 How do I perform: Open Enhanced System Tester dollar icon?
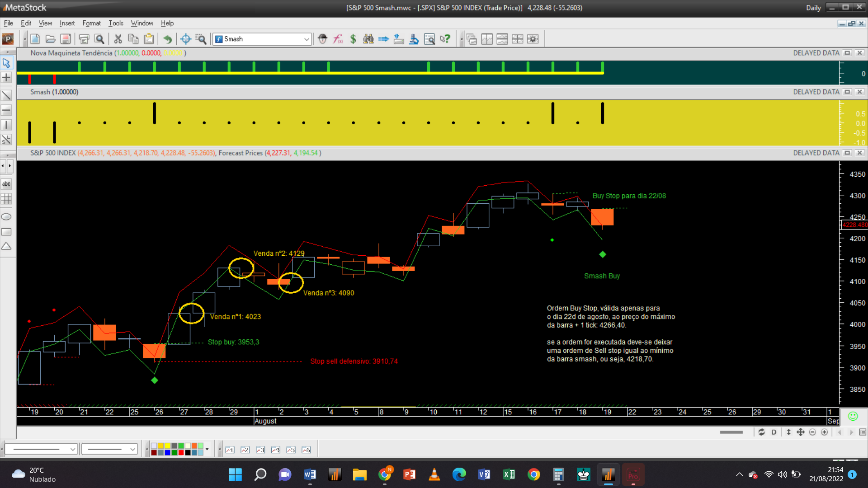coord(353,39)
